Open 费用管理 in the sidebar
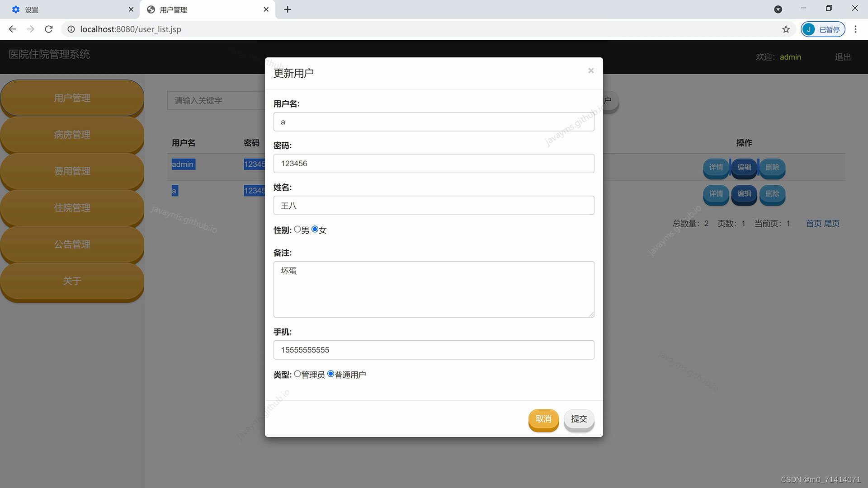This screenshot has width=868, height=488. click(72, 171)
